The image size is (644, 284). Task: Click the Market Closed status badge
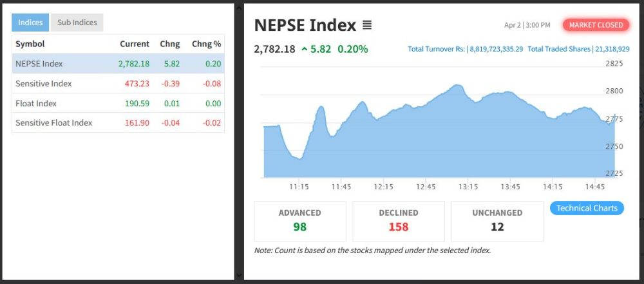coord(596,25)
